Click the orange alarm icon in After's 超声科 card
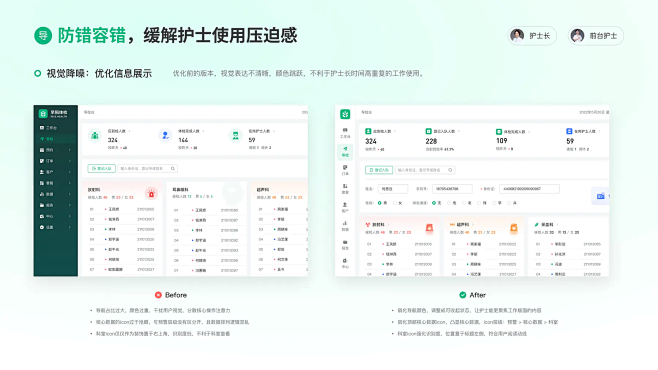Viewport: 658px width, 370px height. tap(513, 228)
